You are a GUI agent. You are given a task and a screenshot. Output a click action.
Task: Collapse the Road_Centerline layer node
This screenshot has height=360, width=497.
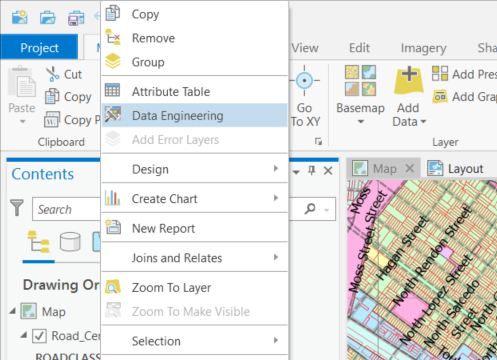tap(24, 335)
